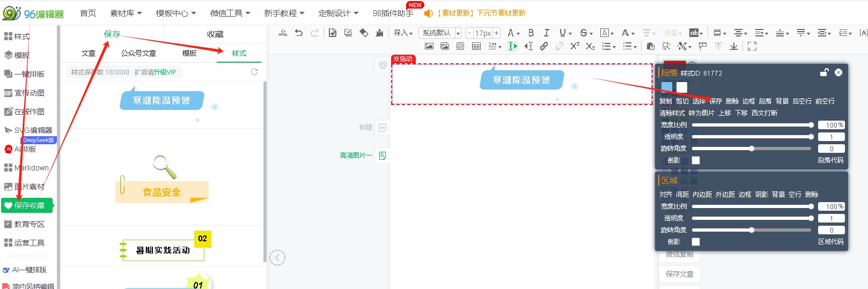This screenshot has width=868, height=289.
Task: Click the superscript X² icon
Action: tap(575, 46)
